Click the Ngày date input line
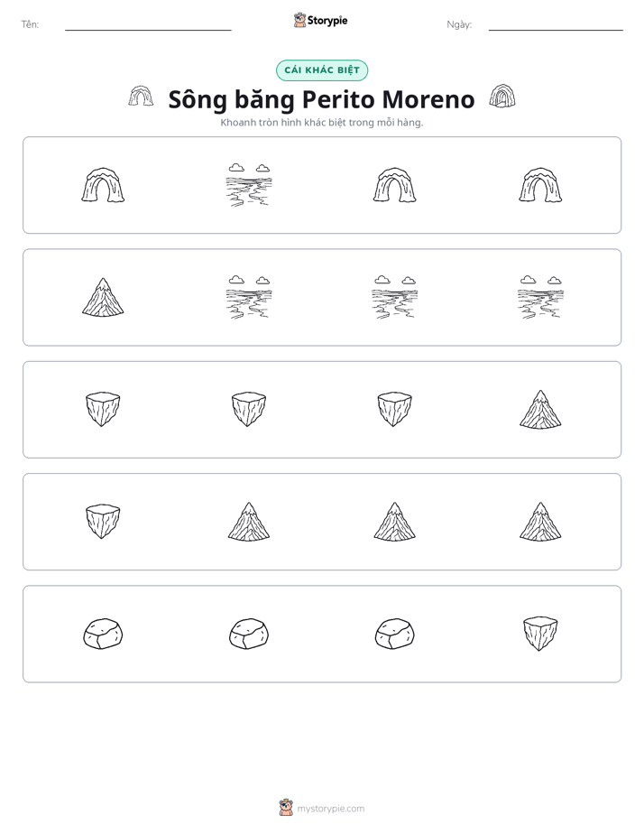The height and width of the screenshot is (834, 644). (556, 24)
